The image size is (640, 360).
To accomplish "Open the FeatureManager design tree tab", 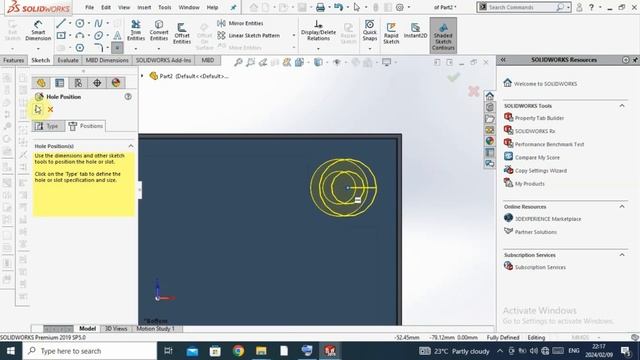I will pyautogui.click(x=41, y=83).
